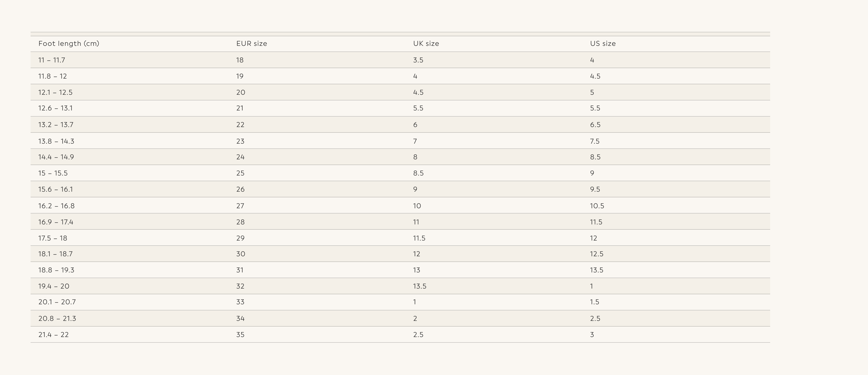Select the EUR size 29 cell
Screen dimensions: 868x375
240,238
